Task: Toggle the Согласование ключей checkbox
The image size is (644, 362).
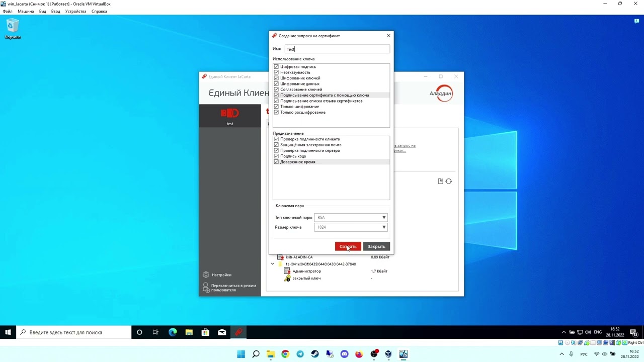Action: pyautogui.click(x=276, y=89)
